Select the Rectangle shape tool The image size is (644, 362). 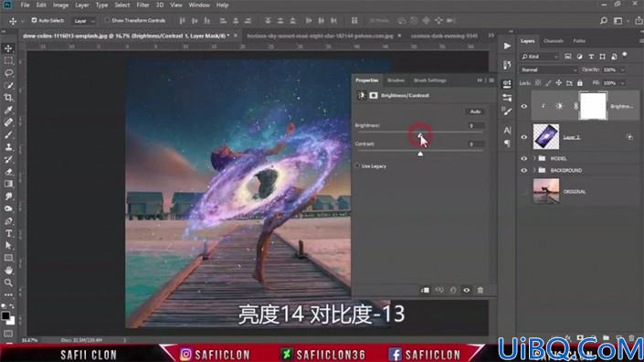pos(8,258)
